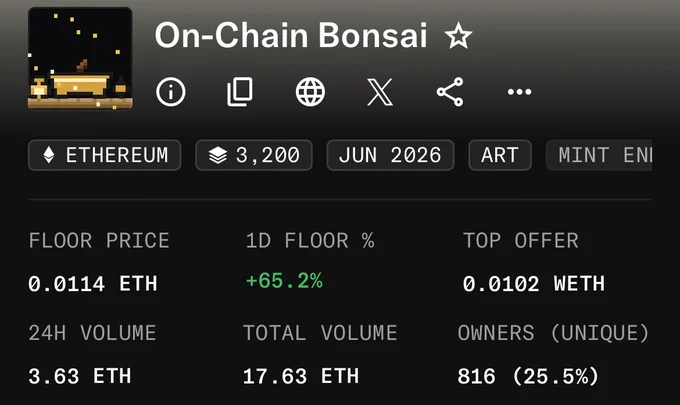680x405 pixels.
Task: Select the ART category tag
Action: pyautogui.click(x=500, y=155)
